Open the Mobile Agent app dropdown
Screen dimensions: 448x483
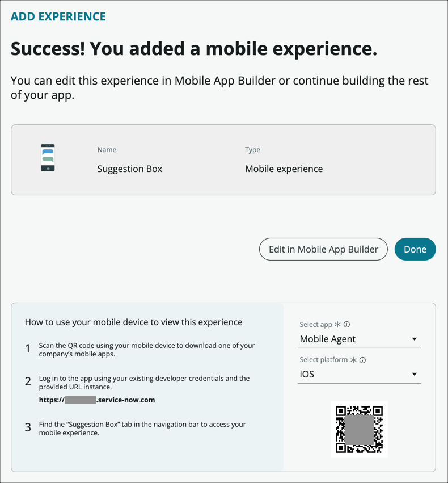359,339
